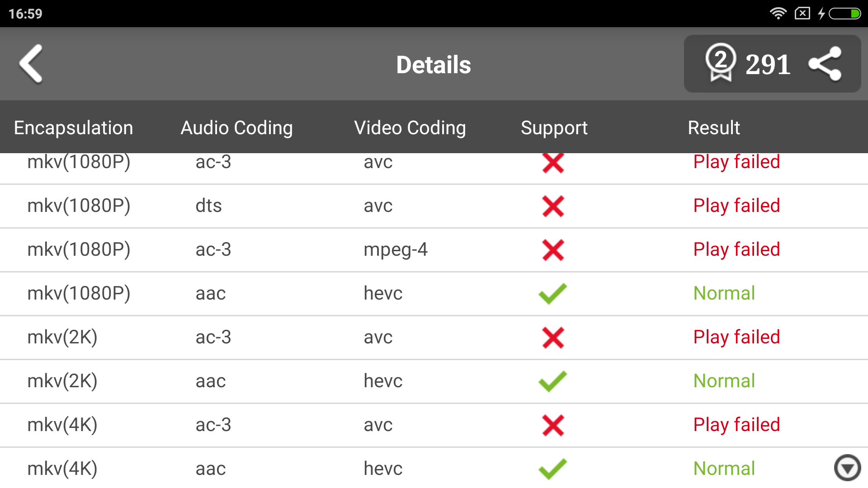Tap the score 291 in header
The image size is (868, 488).
click(768, 64)
